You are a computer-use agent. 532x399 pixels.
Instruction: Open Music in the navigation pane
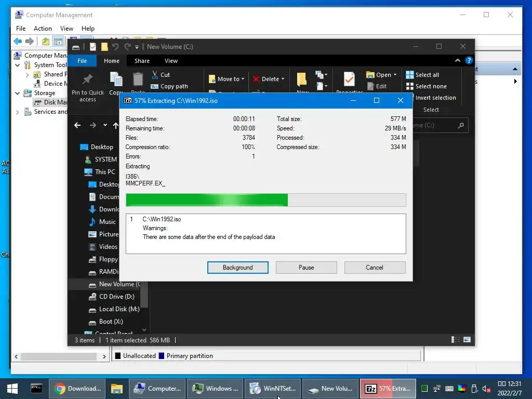click(102, 221)
